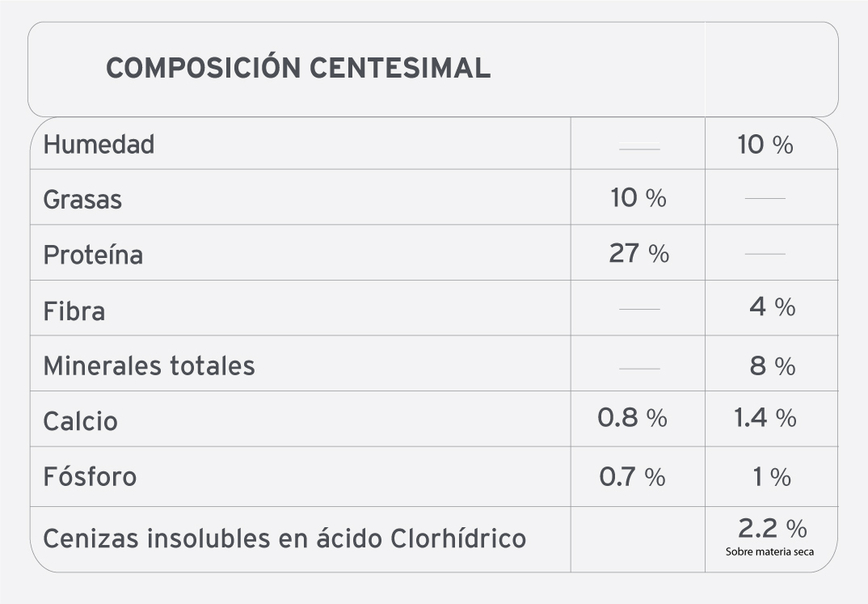The image size is (868, 604).
Task: Click the COMPOSICIÓN CENTESIMAL heading
Action: pos(298,66)
